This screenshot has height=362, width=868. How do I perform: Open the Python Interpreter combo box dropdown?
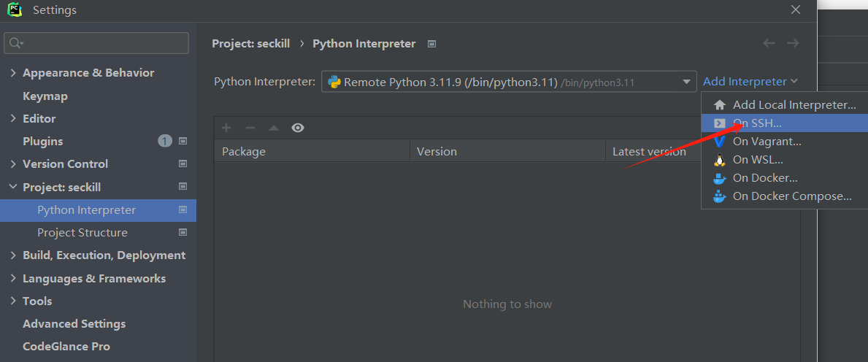686,82
